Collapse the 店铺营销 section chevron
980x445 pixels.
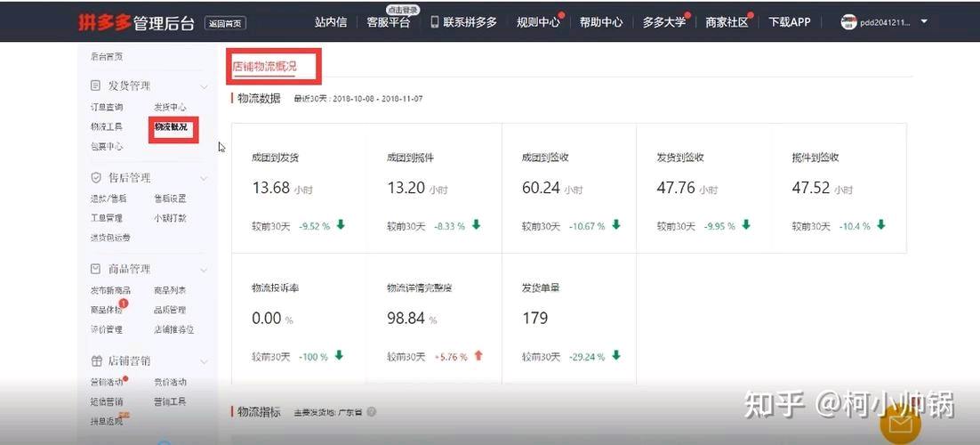pos(204,361)
